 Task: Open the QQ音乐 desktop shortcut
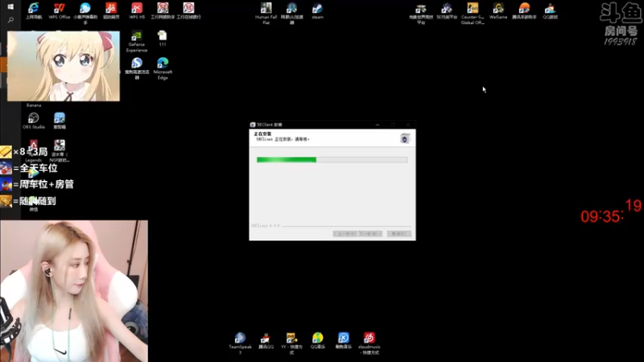(x=317, y=340)
